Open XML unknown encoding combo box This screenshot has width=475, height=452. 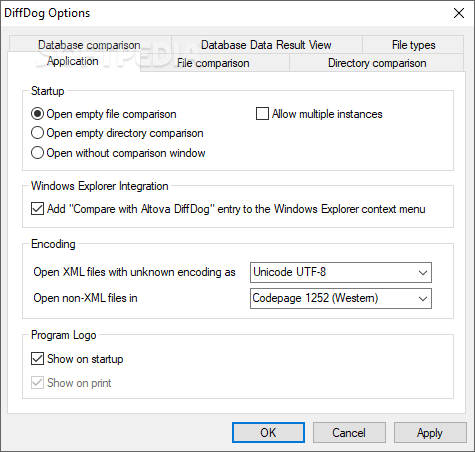click(x=341, y=272)
